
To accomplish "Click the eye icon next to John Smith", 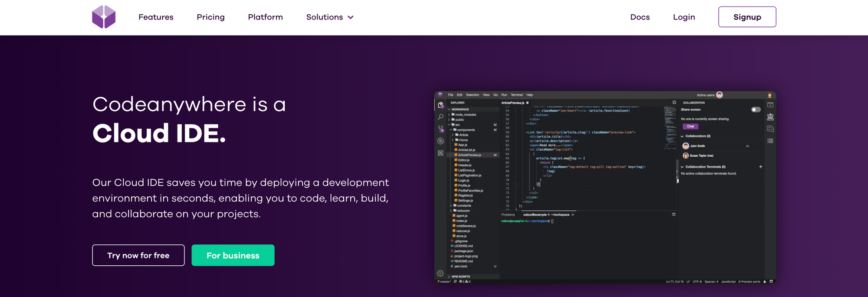I will (x=747, y=146).
